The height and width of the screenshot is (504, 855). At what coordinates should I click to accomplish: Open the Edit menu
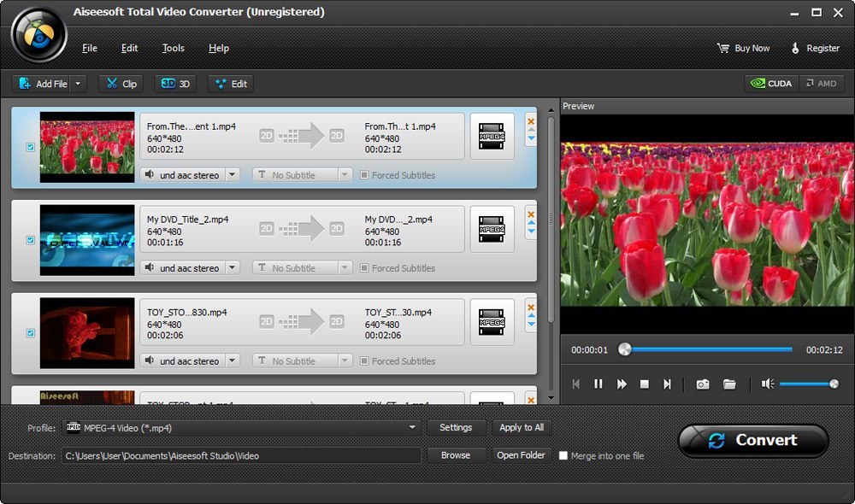click(129, 48)
